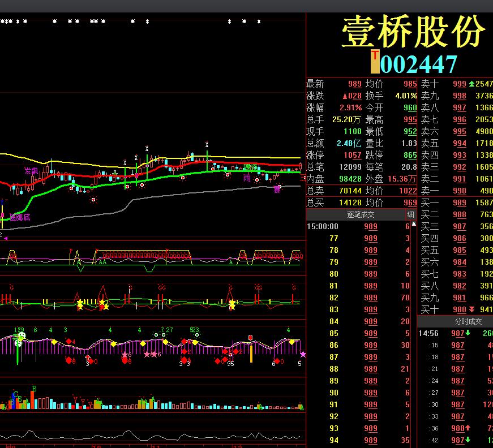Click the 发飙 signal label on chart

31,170
